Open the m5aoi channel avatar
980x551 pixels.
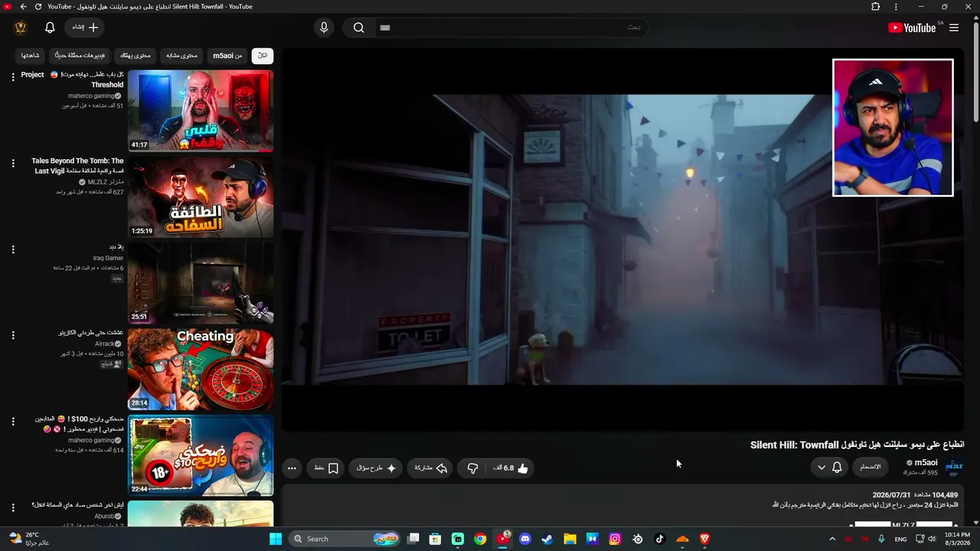[954, 467]
